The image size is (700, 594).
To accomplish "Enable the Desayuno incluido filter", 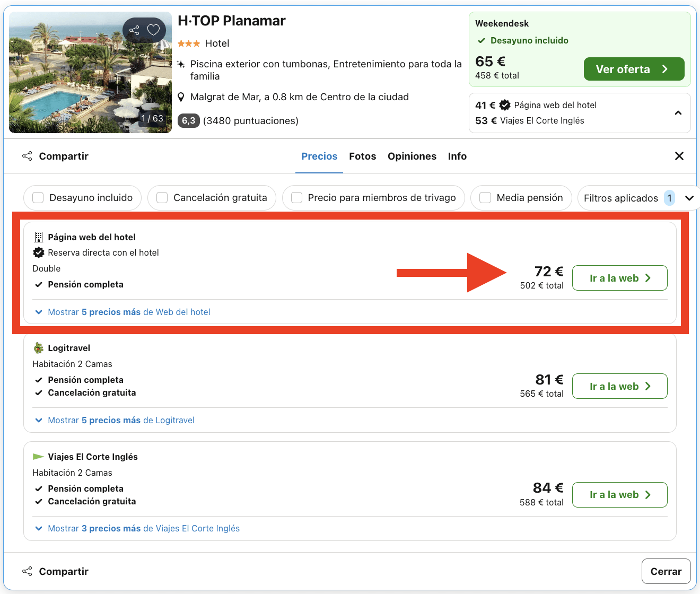I will 38,197.
